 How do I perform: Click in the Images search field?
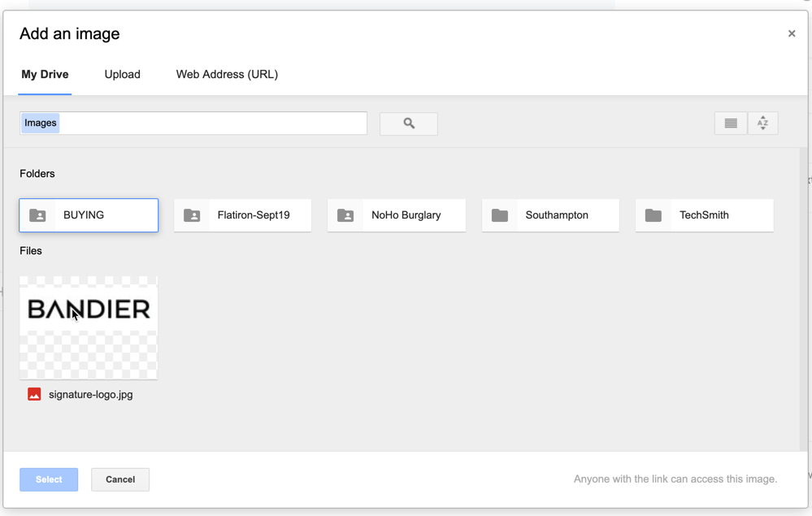pyautogui.click(x=193, y=124)
